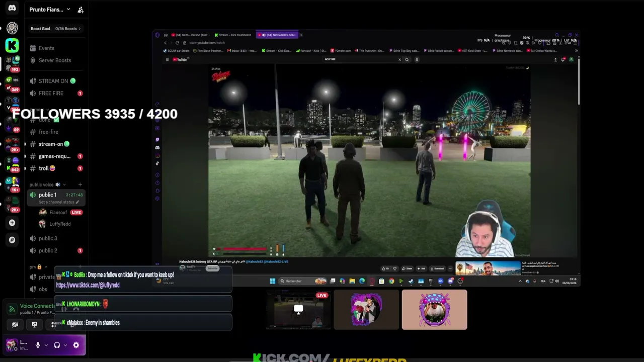
Task: Open the new browser tab plus button
Action: pos(301,35)
